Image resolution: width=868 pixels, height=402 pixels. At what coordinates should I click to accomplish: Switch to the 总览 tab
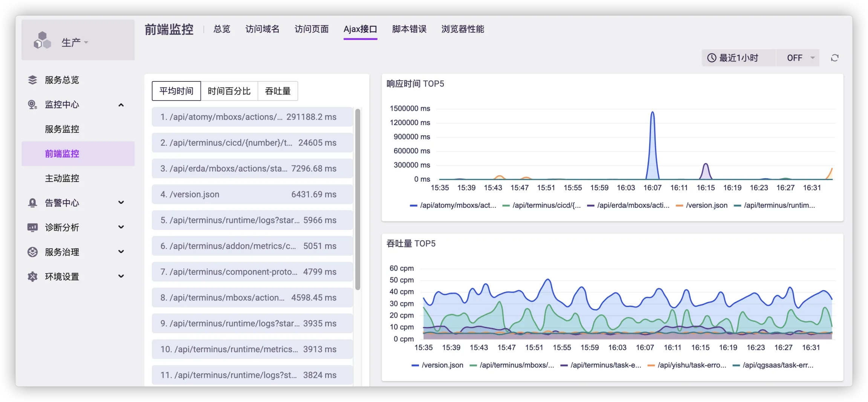tap(222, 29)
